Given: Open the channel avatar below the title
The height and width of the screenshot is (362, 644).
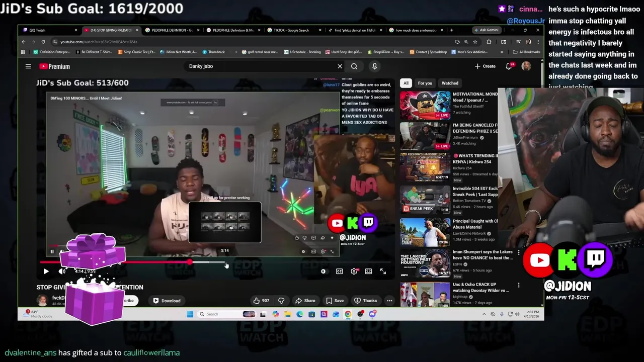Looking at the screenshot, I should 42,301.
